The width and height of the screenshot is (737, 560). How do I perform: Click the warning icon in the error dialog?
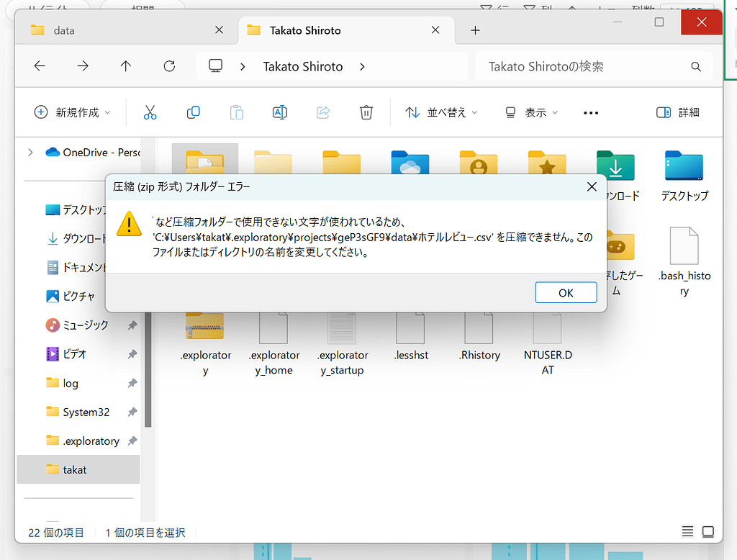point(129,224)
